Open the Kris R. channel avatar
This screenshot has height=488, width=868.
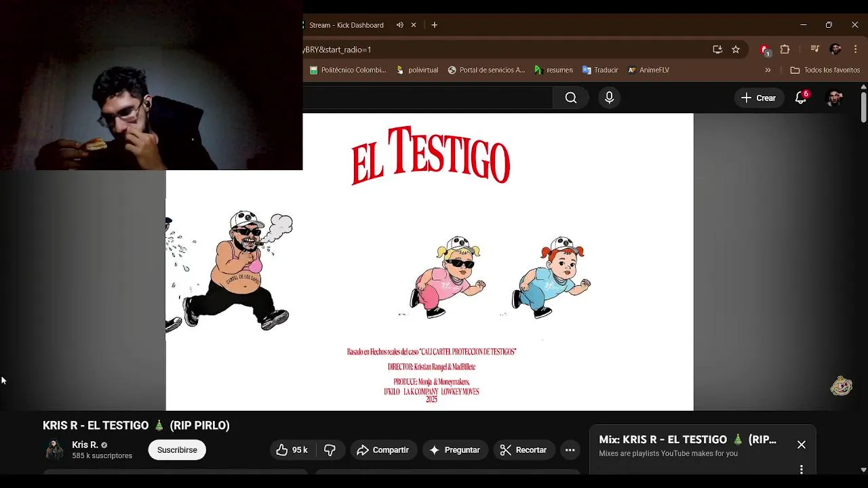54,449
